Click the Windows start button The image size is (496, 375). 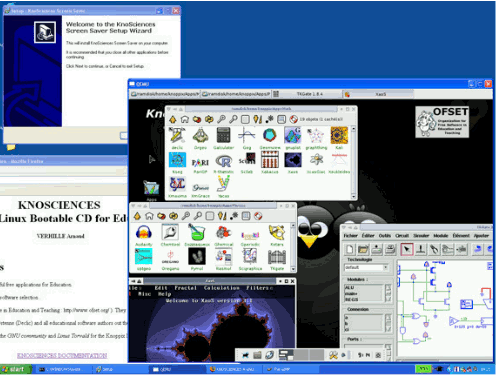coord(16,369)
